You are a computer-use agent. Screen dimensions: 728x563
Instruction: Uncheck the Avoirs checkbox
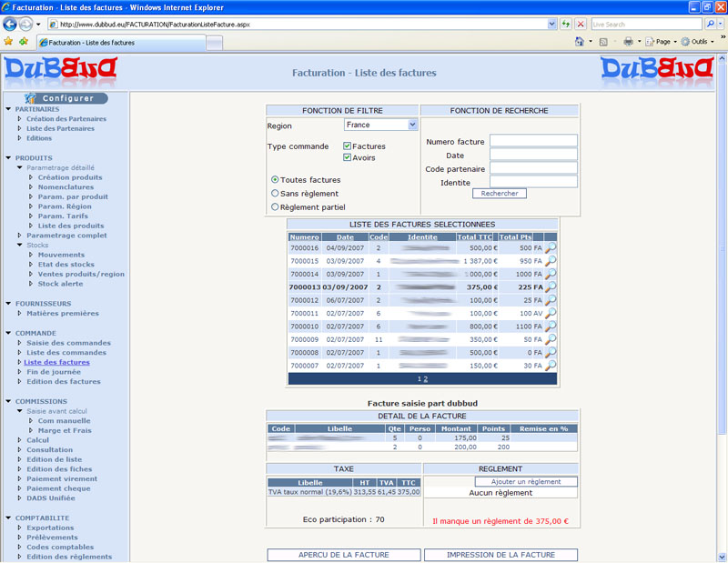pyautogui.click(x=348, y=157)
